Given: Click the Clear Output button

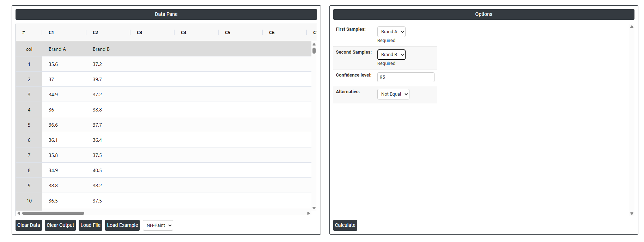Looking at the screenshot, I should [x=60, y=225].
